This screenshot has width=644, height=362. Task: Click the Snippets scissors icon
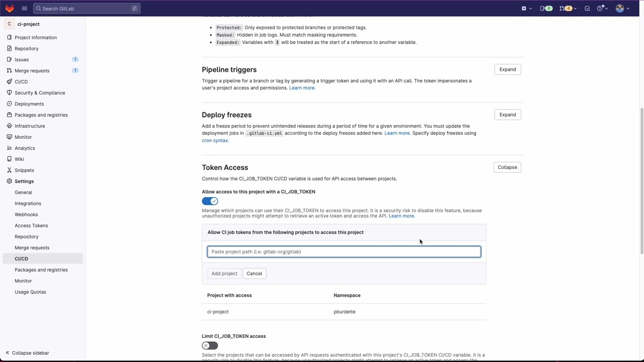(x=9, y=170)
